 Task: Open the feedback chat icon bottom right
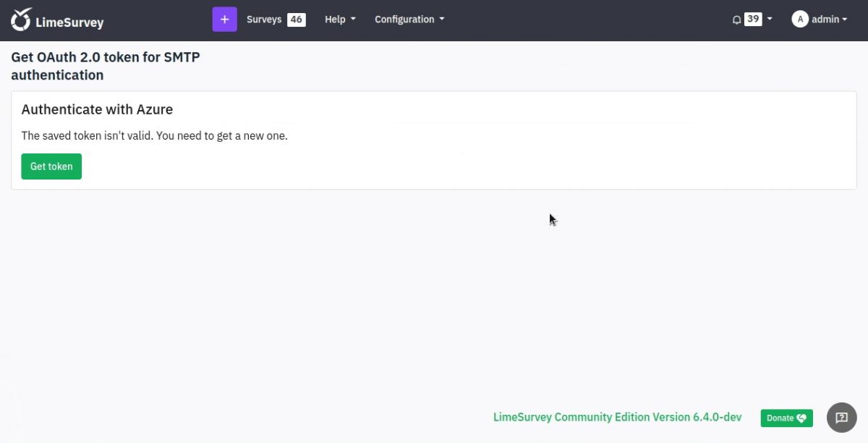(x=841, y=418)
